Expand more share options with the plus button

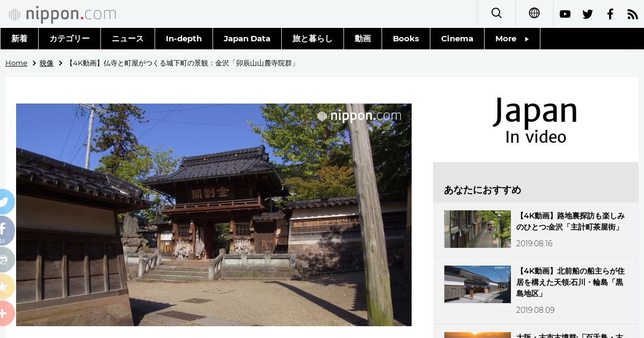tap(5, 313)
